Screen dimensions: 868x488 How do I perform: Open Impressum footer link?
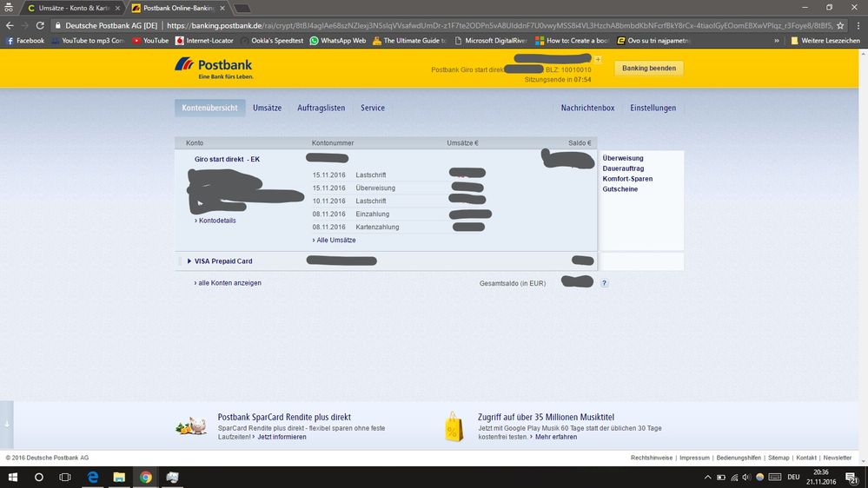694,458
